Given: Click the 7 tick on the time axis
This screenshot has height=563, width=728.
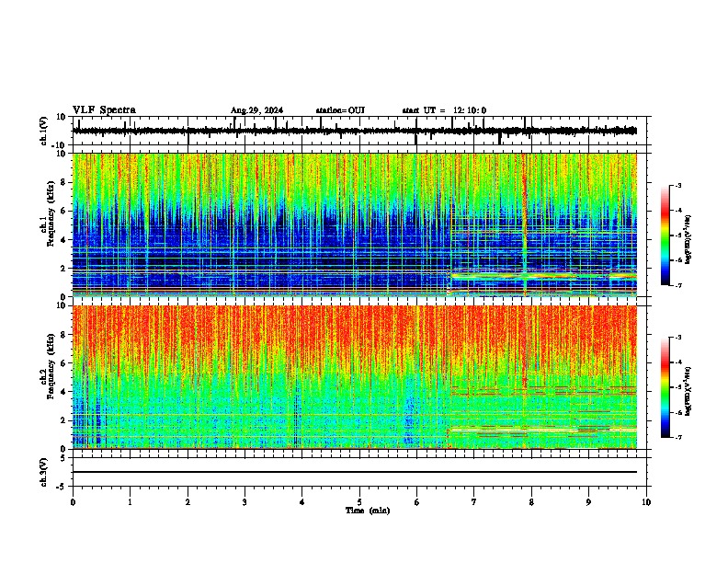Looking at the screenshot, I should [474, 502].
